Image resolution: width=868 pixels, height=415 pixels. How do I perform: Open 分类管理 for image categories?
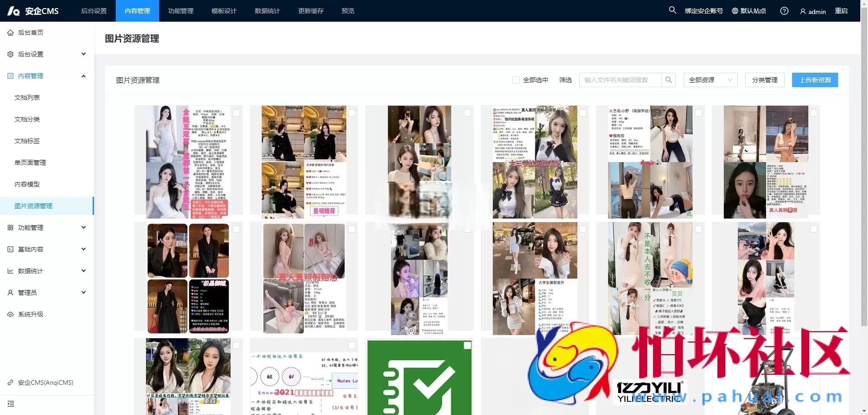[x=764, y=80]
